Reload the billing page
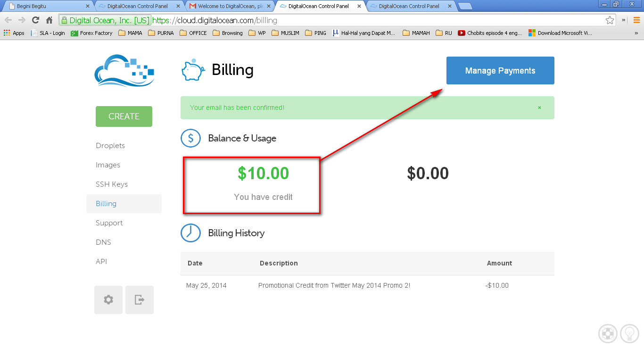This screenshot has height=348, width=644. 35,20
